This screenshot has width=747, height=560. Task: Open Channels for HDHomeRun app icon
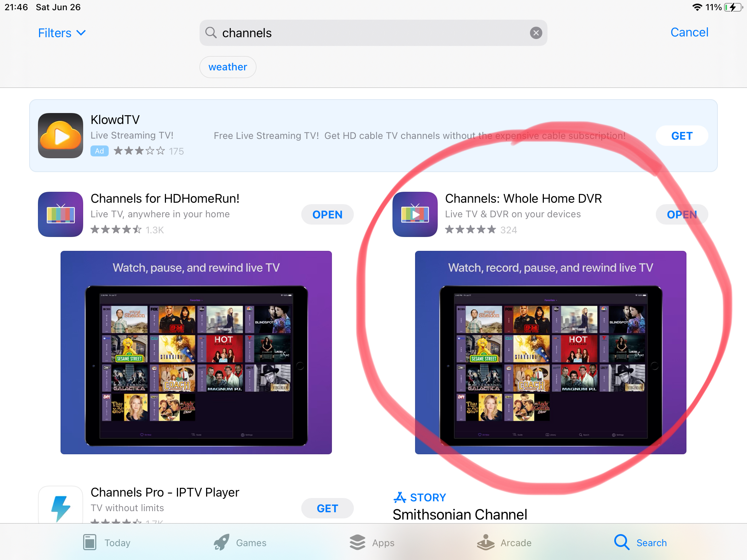point(61,214)
